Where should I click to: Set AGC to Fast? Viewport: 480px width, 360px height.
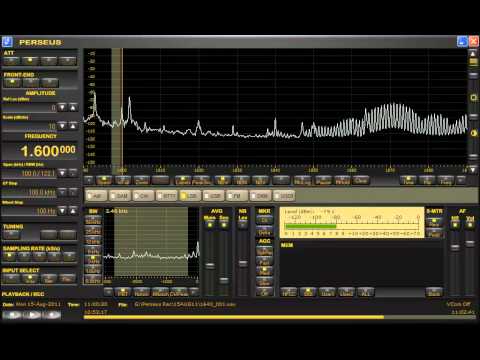264,261
